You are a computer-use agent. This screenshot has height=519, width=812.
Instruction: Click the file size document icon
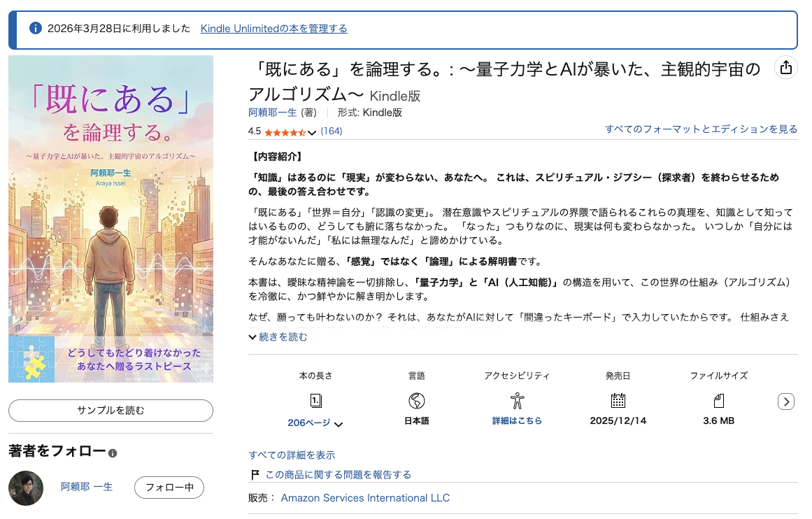click(x=719, y=400)
